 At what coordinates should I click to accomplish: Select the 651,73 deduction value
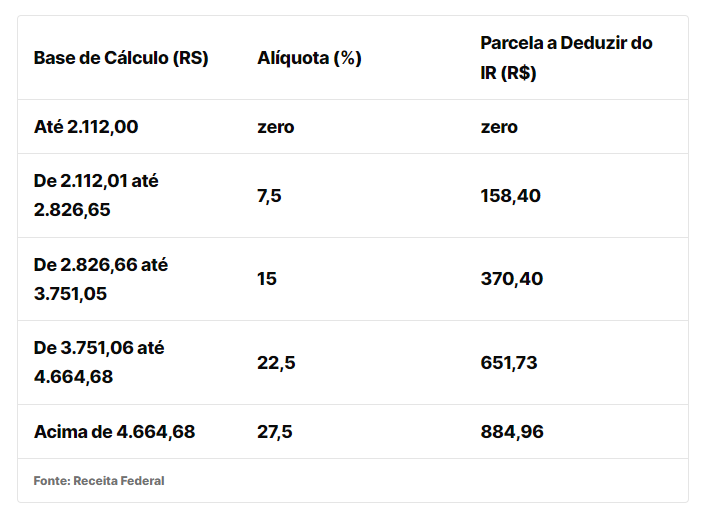[x=509, y=363]
